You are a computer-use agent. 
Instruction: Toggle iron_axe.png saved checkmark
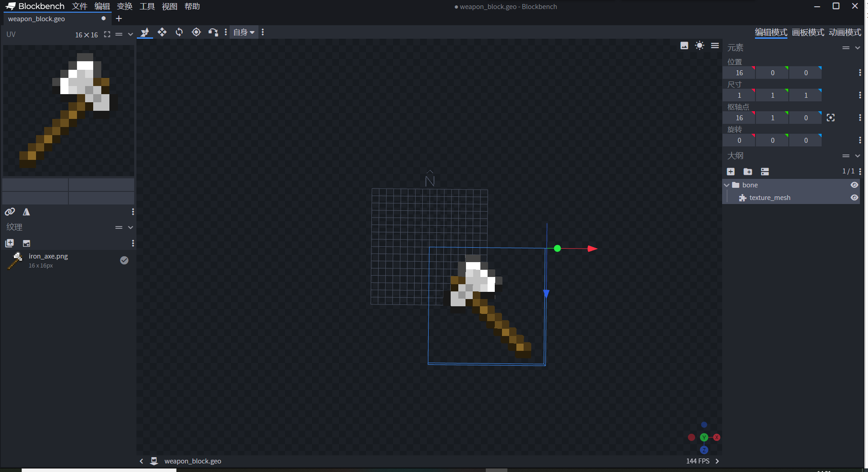tap(124, 260)
